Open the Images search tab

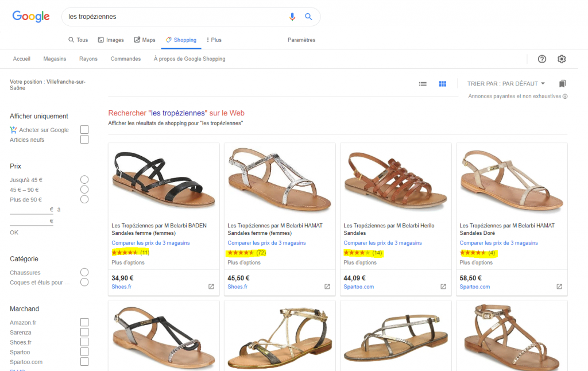point(111,40)
